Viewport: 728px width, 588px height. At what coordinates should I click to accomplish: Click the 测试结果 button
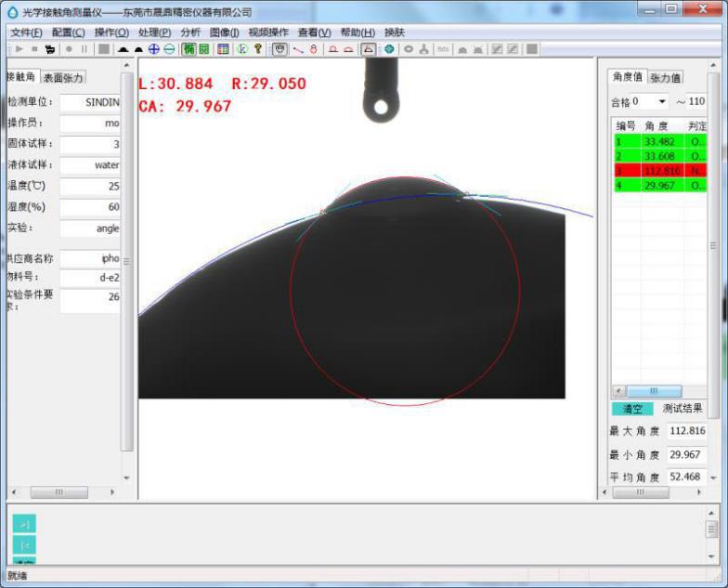pos(682,409)
